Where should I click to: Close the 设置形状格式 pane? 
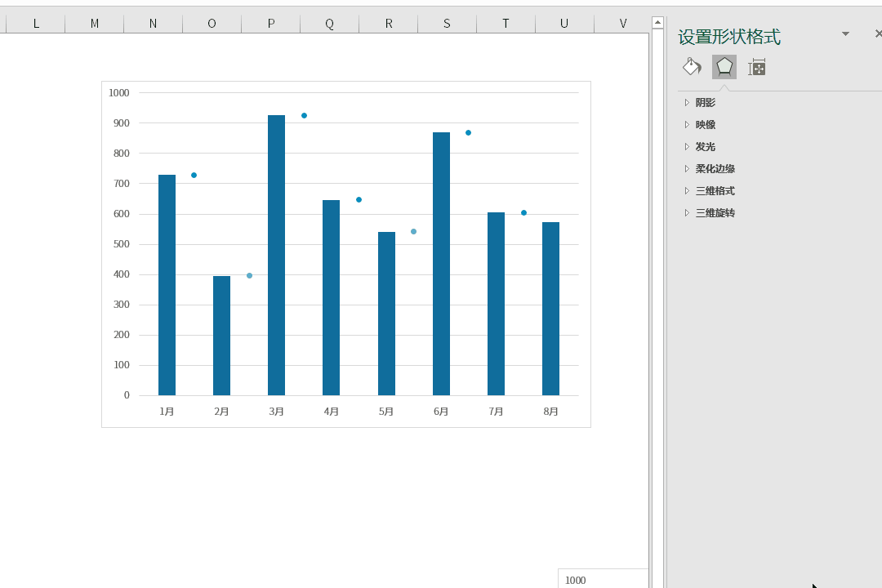pyautogui.click(x=878, y=33)
